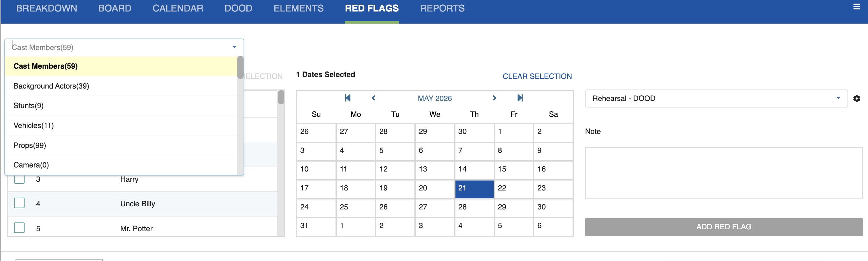
Task: Jump to first month in calendar
Action: pos(347,98)
